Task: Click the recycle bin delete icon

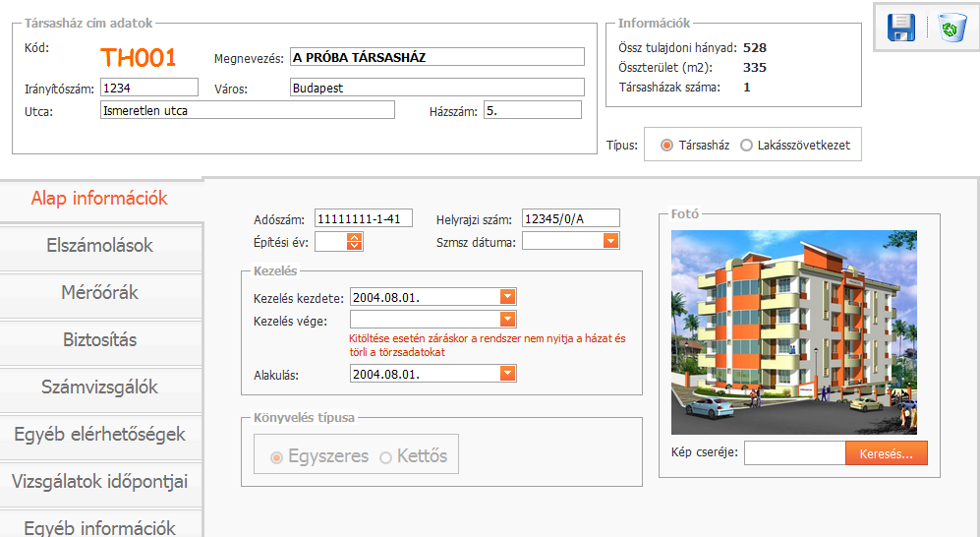Action: 951,29
